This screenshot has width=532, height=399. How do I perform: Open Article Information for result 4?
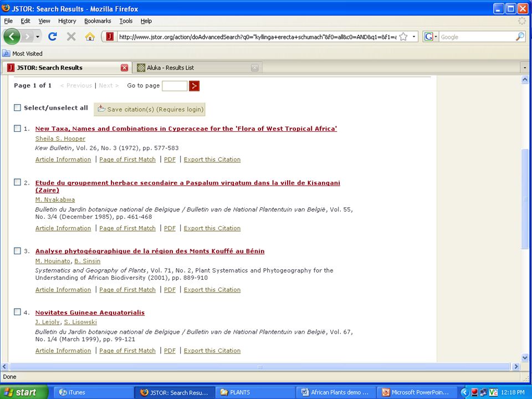[x=63, y=351]
